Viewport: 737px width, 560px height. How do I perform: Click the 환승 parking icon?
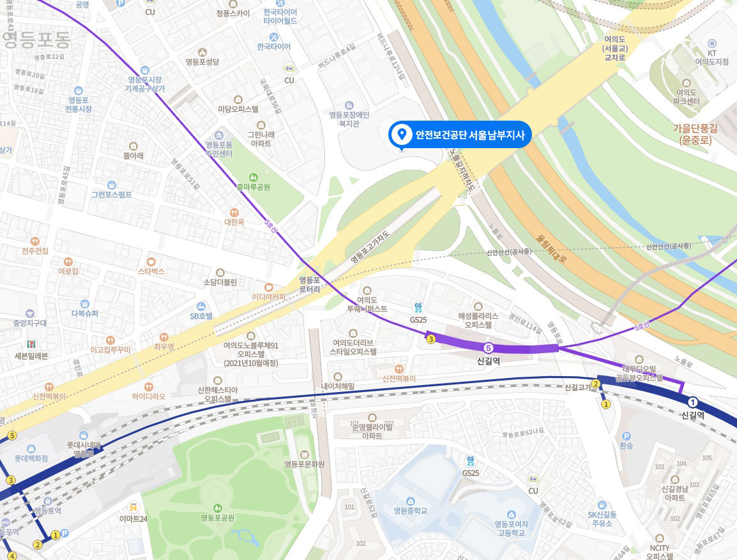[x=626, y=436]
